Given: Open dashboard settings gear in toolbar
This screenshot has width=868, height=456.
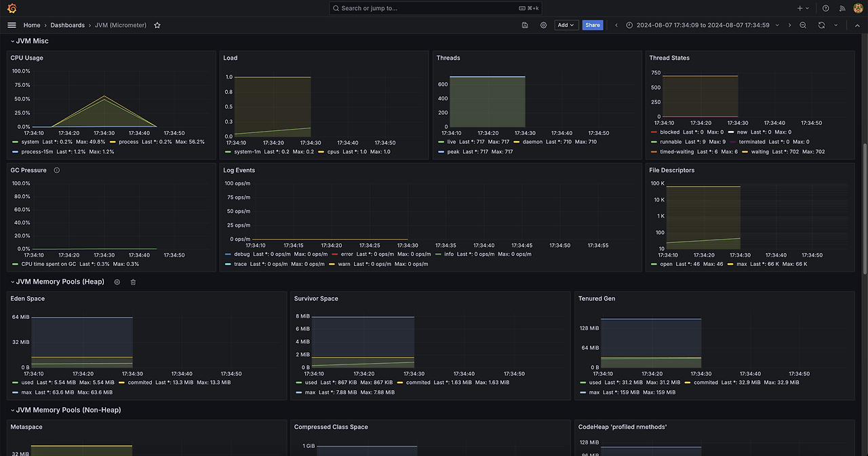Looking at the screenshot, I should pos(543,25).
